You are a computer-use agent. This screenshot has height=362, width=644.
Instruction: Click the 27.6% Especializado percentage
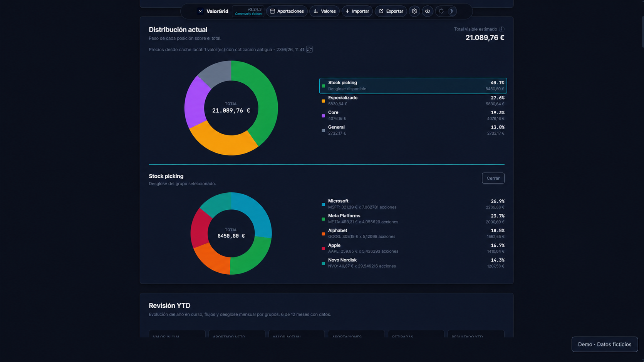(497, 98)
